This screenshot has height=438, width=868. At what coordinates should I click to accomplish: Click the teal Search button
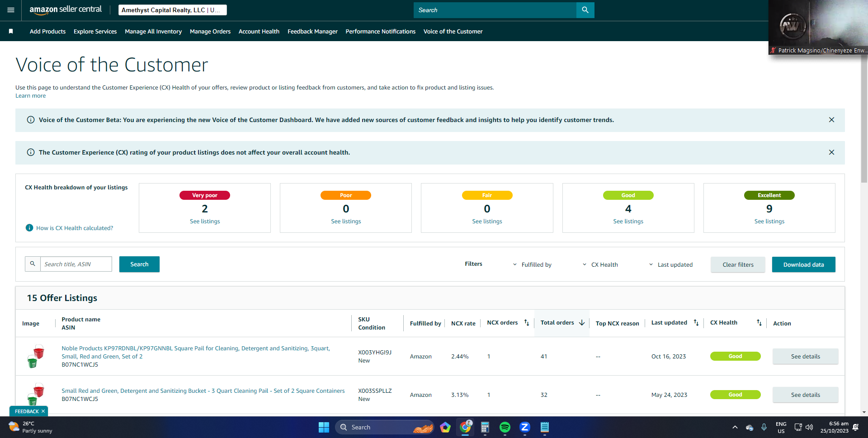(139, 264)
